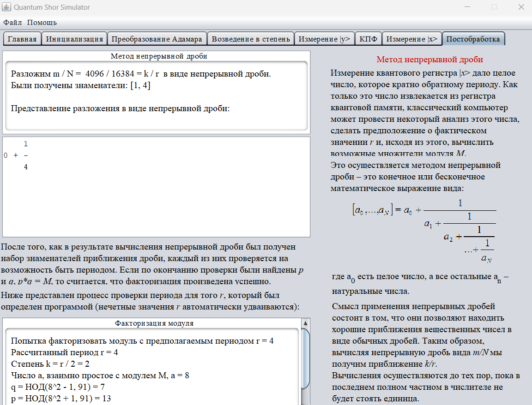Open the КПФ tab
This screenshot has height=405, width=532.
(x=368, y=39)
